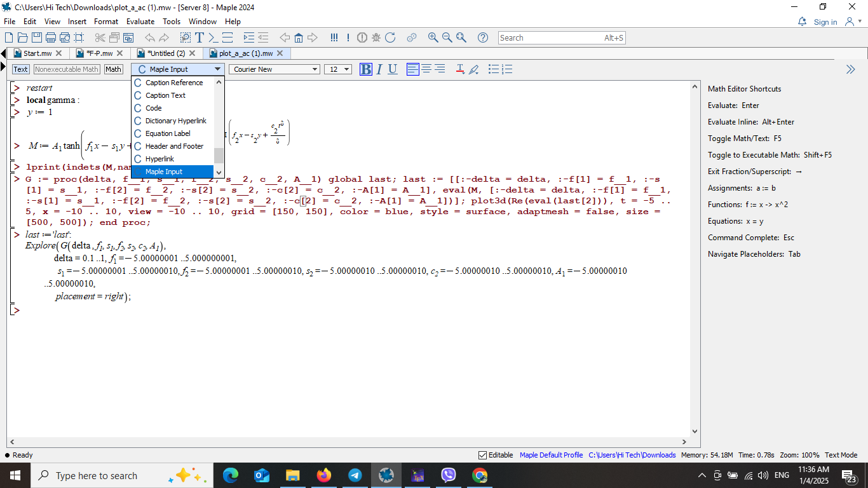This screenshot has height=488, width=868.
Task: Open the Courier New font dropdown
Action: coord(275,69)
